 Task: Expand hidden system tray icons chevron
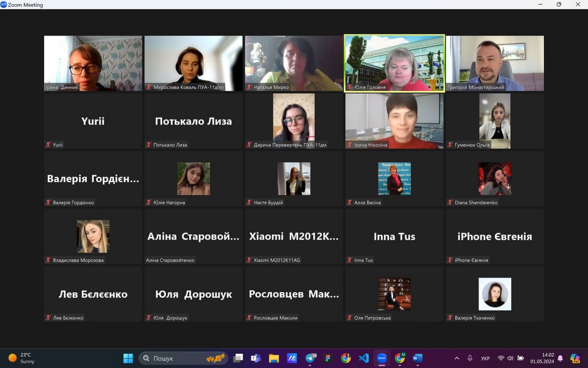pos(457,358)
